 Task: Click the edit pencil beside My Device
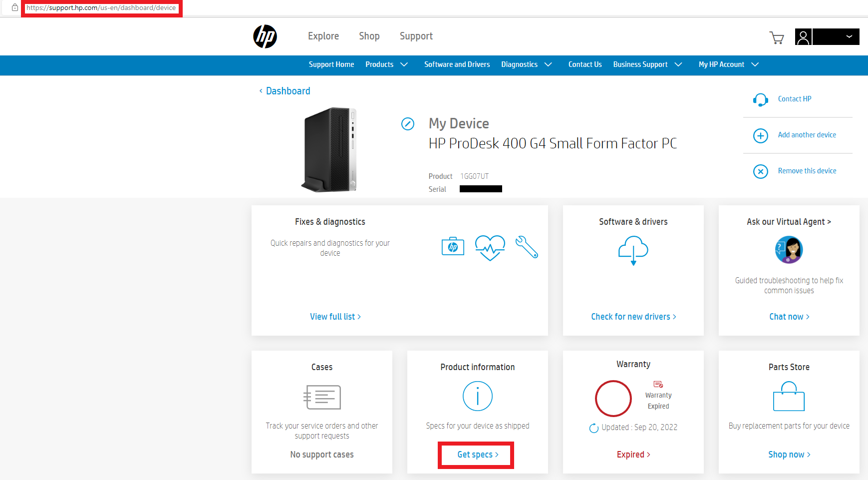[x=408, y=124]
